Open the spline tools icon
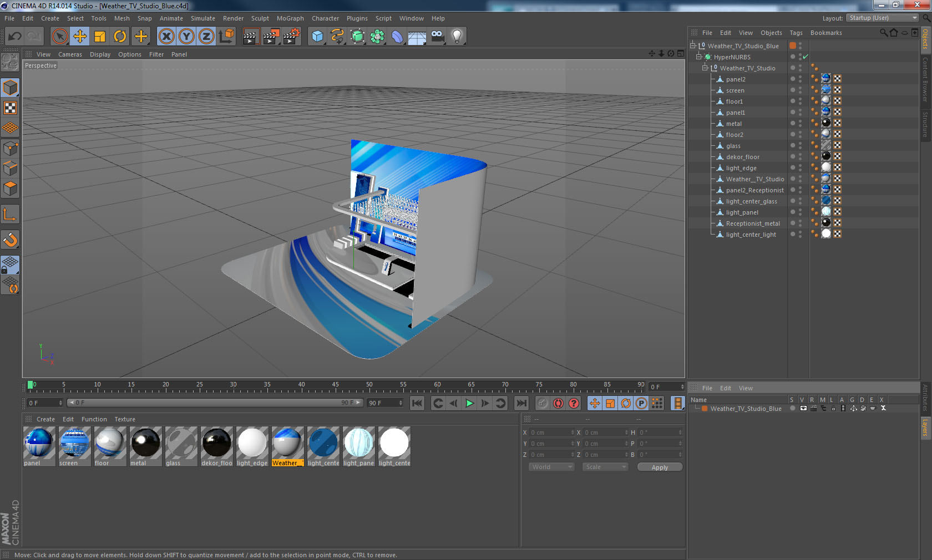This screenshot has width=932, height=560. [337, 37]
